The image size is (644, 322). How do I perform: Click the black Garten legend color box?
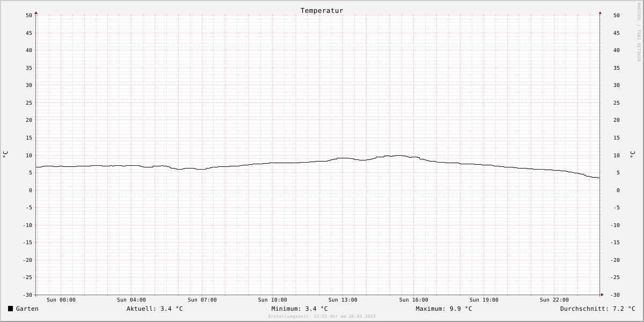click(10, 309)
